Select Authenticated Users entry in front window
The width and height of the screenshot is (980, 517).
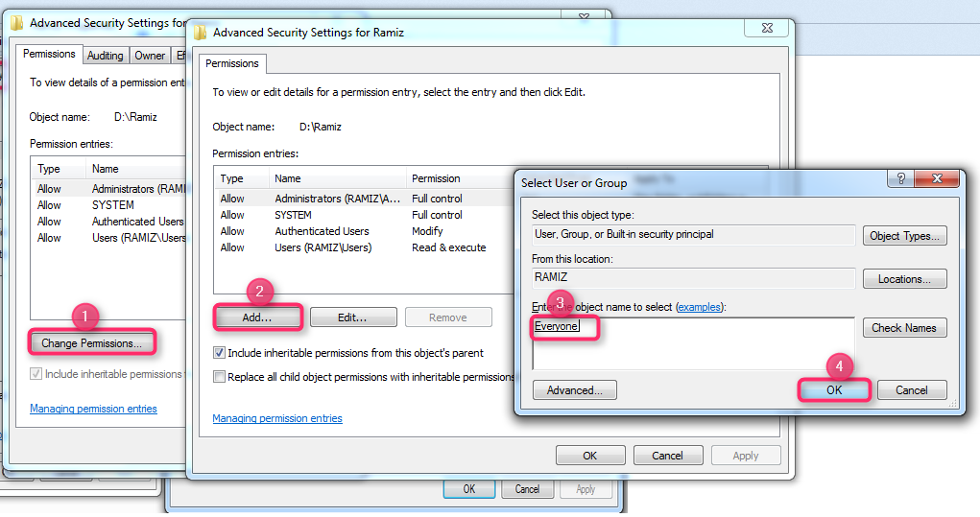[x=366, y=231]
